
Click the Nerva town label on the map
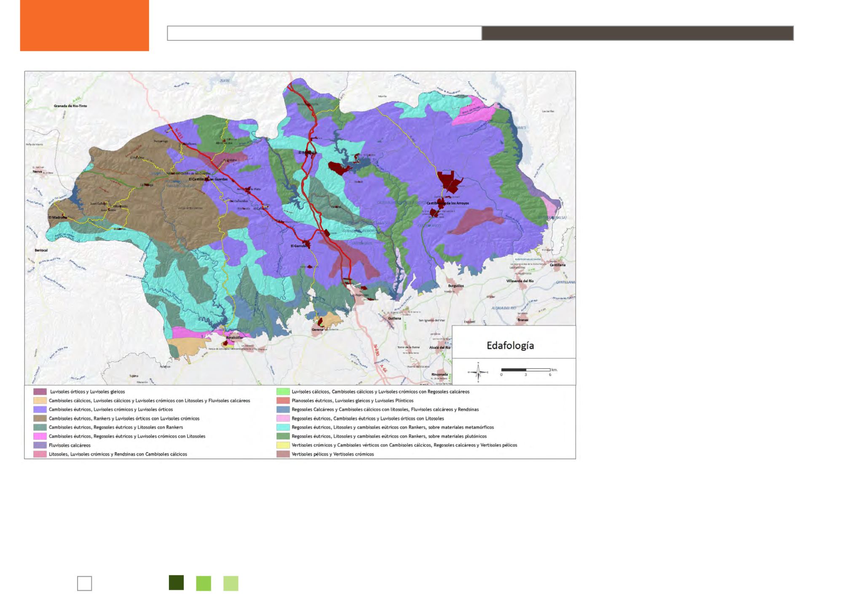click(x=38, y=172)
